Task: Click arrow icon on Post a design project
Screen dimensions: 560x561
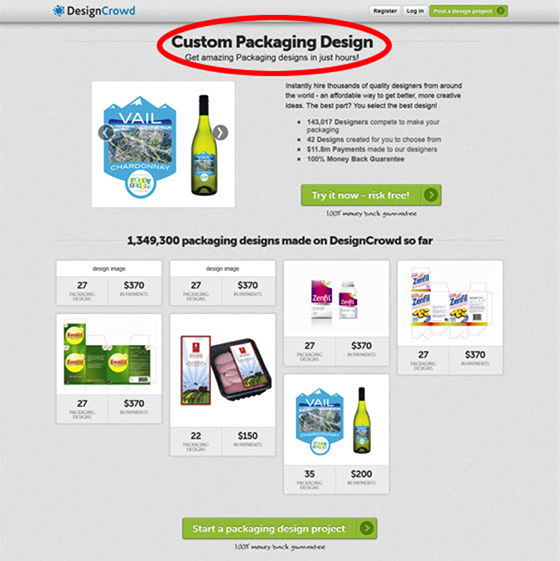Action: click(501, 11)
